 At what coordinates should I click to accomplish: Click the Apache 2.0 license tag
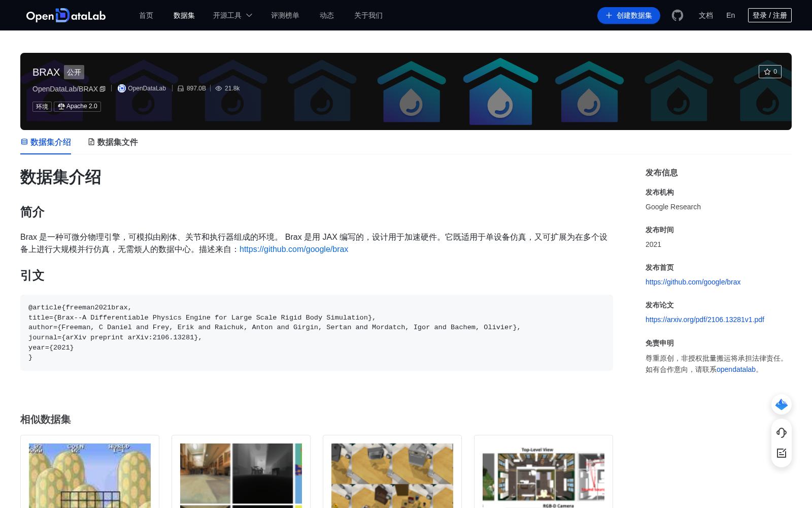78,106
